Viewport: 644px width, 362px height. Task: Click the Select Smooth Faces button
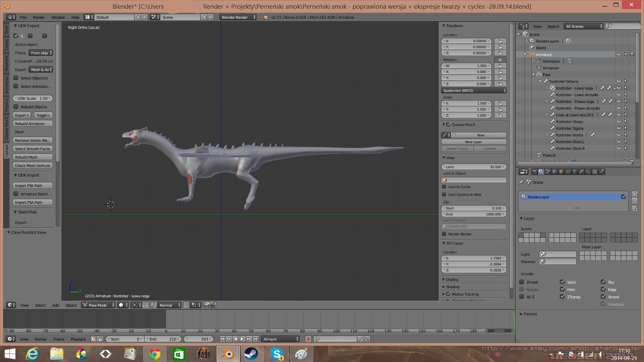[x=33, y=148]
